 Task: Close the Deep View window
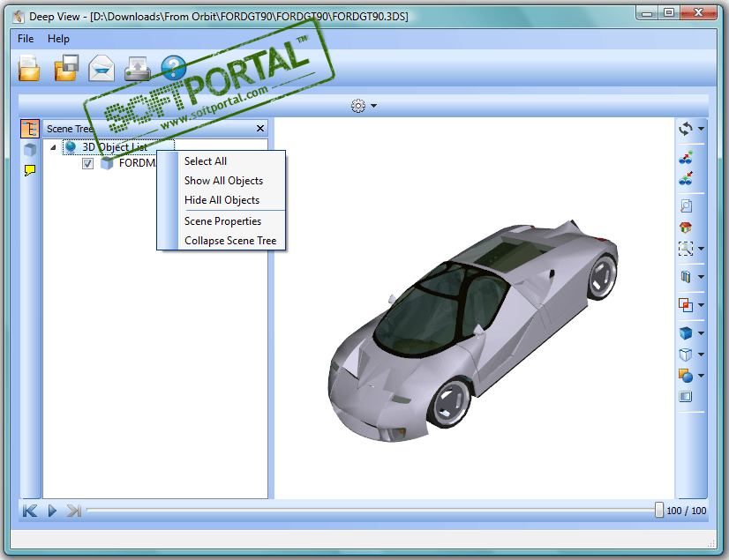(x=698, y=13)
